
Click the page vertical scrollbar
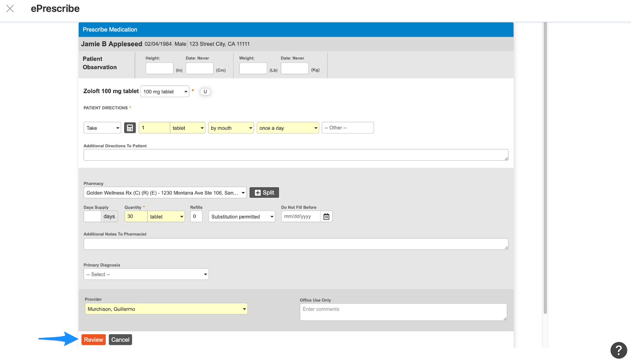point(545,168)
